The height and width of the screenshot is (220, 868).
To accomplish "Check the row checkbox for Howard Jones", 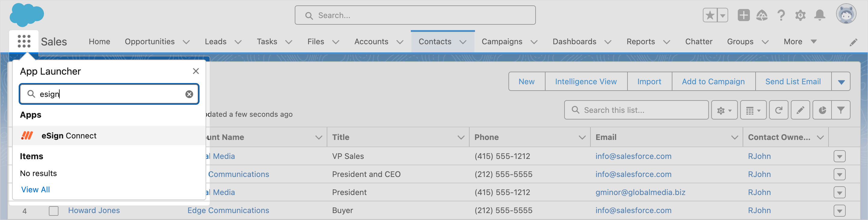I will click(54, 211).
